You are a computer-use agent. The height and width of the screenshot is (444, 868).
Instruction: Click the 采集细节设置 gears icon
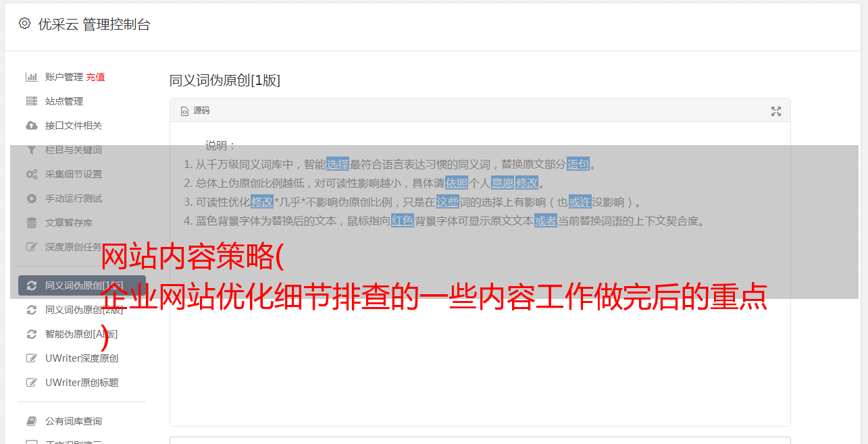[31, 174]
